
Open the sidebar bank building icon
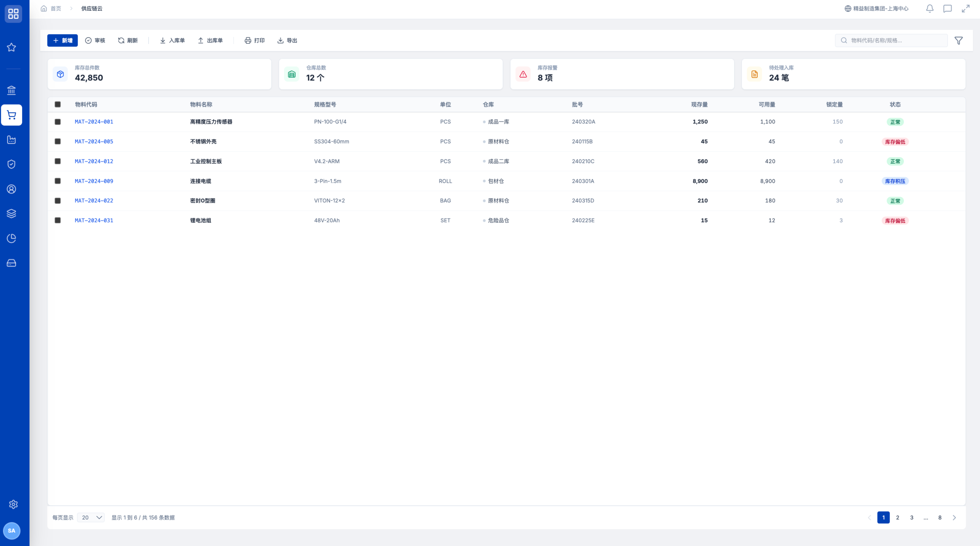pos(11,90)
